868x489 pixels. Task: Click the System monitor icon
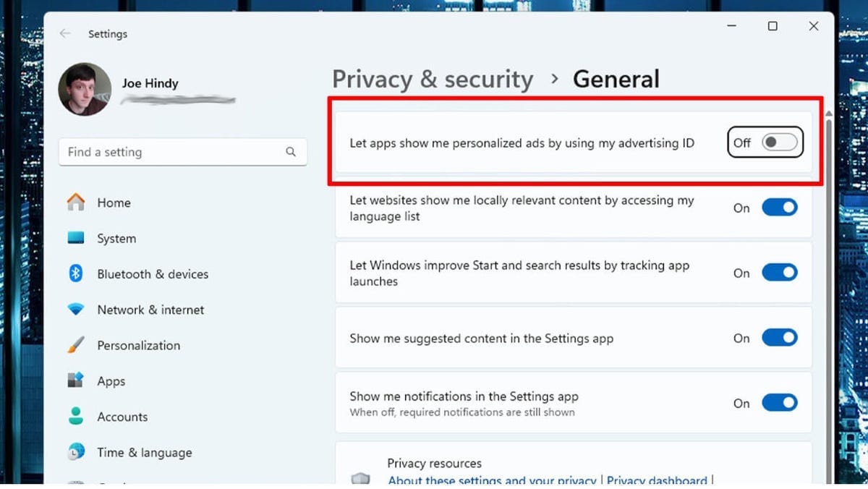(76, 238)
